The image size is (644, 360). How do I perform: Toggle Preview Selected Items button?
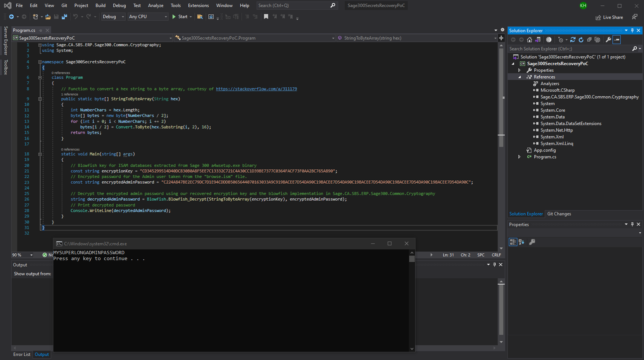coord(617,40)
